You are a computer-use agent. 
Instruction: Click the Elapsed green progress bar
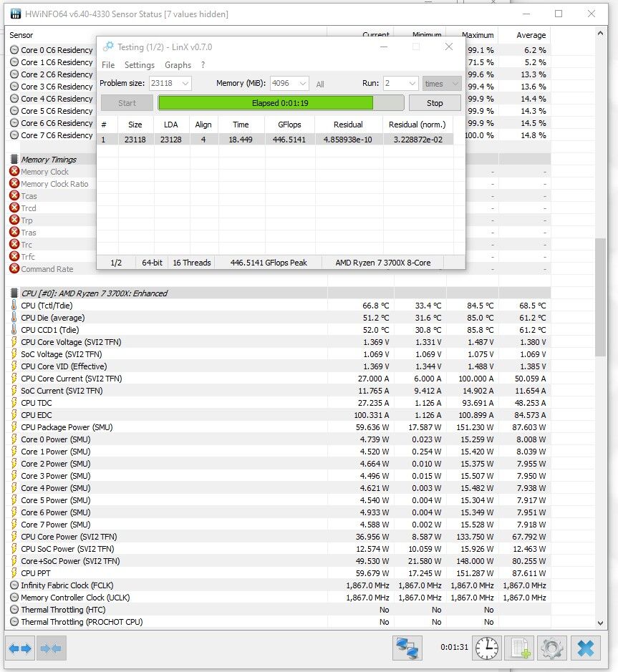(x=281, y=103)
